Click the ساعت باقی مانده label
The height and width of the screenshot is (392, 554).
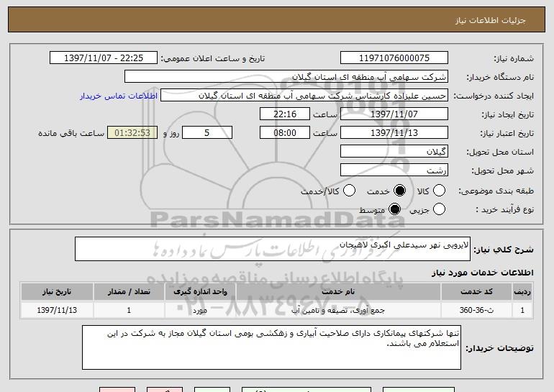[x=71, y=133]
